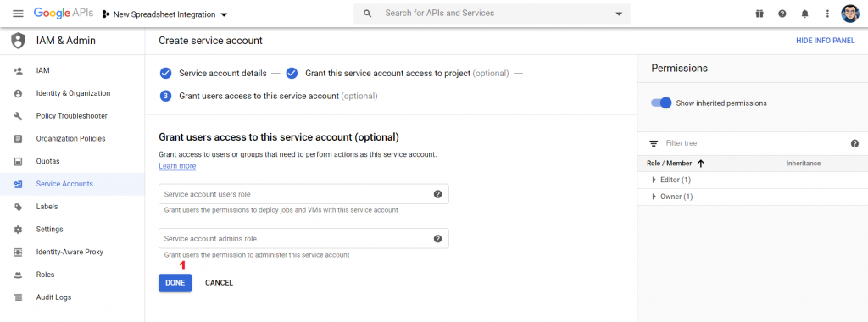868x322 pixels.
Task: Open the hamburger navigation menu
Action: click(x=18, y=14)
